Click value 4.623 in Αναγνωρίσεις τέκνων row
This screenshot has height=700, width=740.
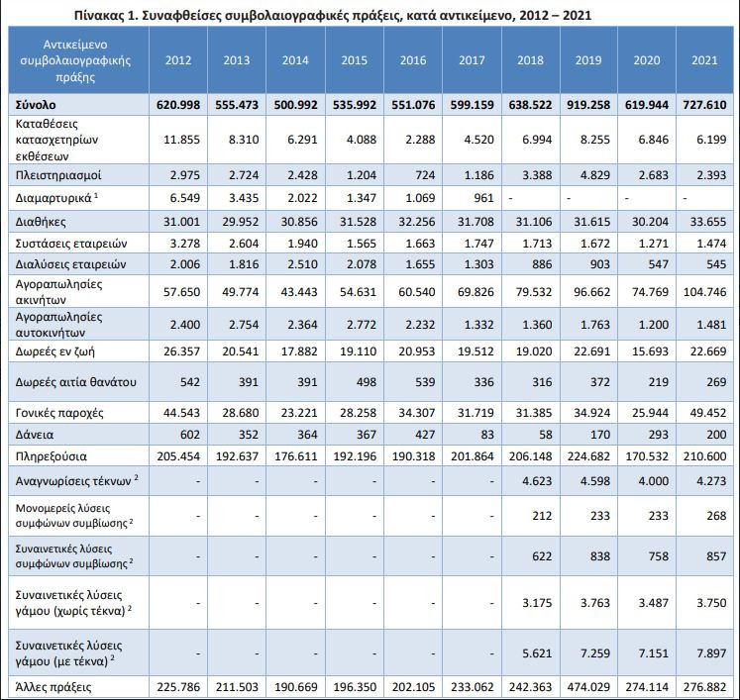[x=537, y=481]
